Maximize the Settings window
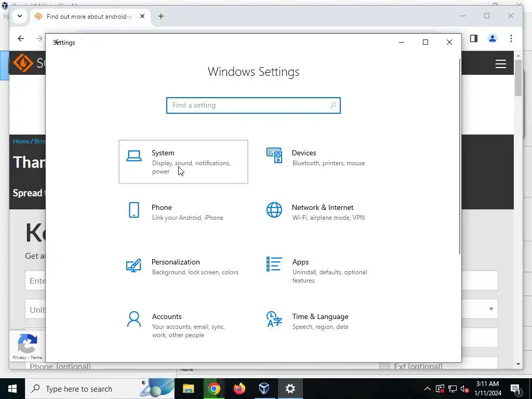This screenshot has width=532, height=399. click(425, 42)
